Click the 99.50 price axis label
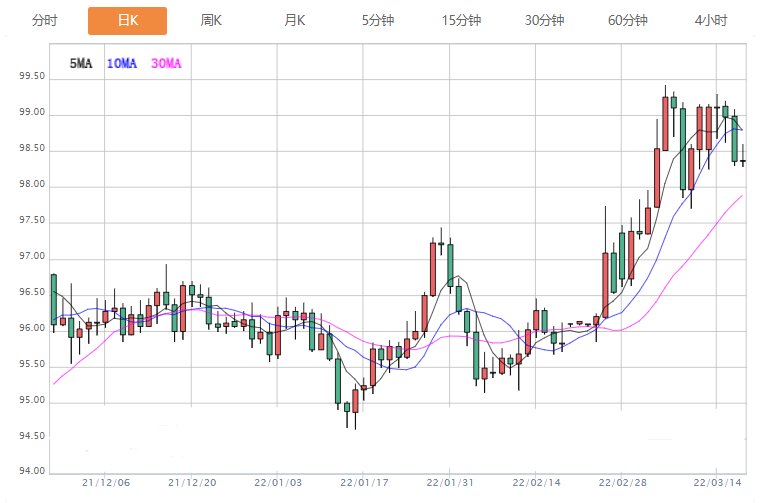This screenshot has height=503, width=767. point(32,76)
